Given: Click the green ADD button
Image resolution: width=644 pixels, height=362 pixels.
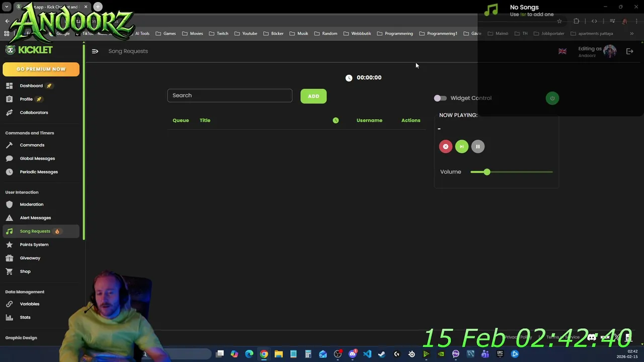Looking at the screenshot, I should point(313,96).
